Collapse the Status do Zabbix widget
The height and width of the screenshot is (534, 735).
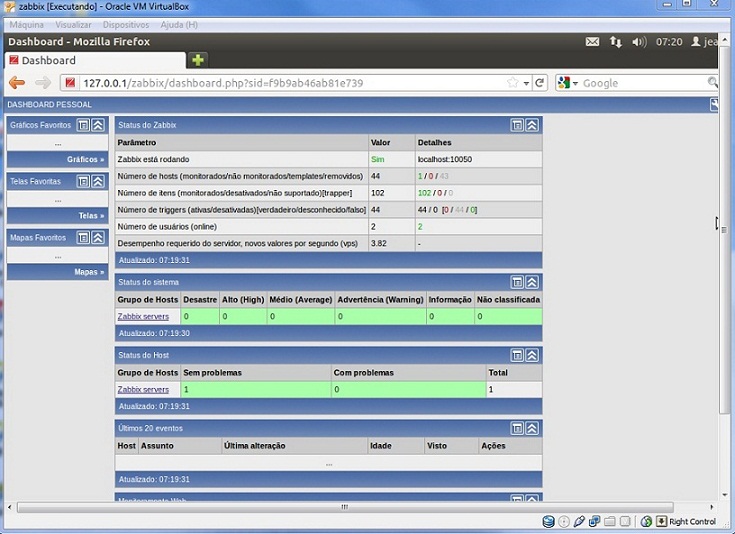532,125
